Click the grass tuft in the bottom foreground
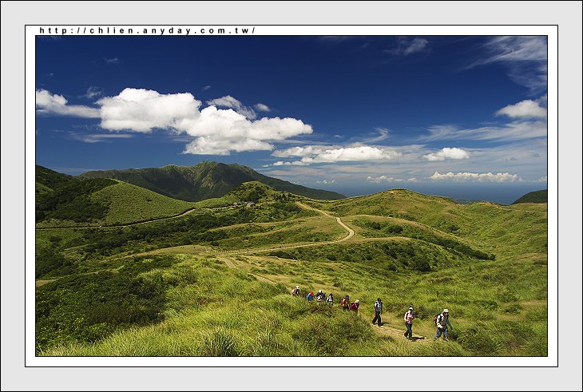583x392 pixels. (x=217, y=343)
